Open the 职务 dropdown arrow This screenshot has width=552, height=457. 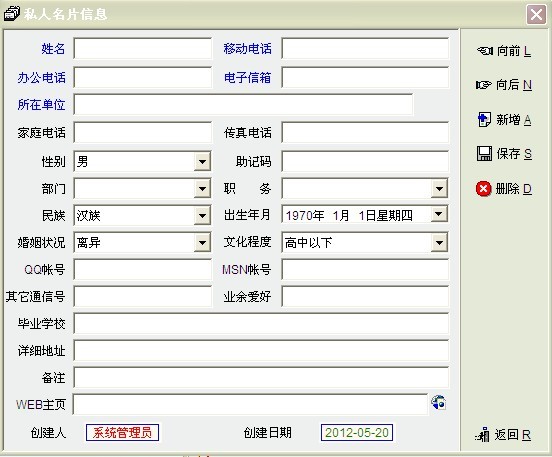[439, 189]
